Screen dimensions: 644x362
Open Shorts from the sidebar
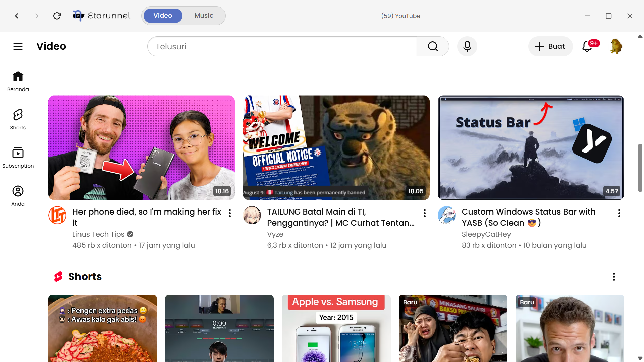[x=18, y=120]
